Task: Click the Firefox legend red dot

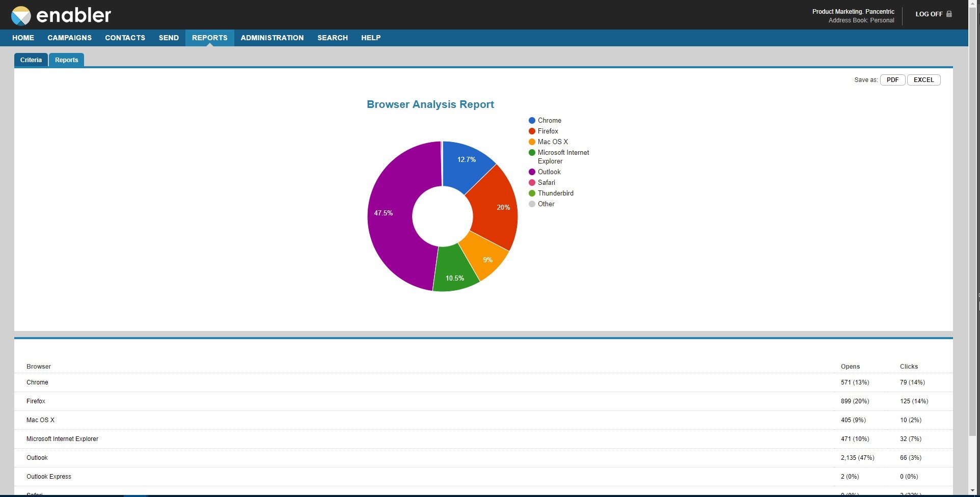Action: click(532, 131)
